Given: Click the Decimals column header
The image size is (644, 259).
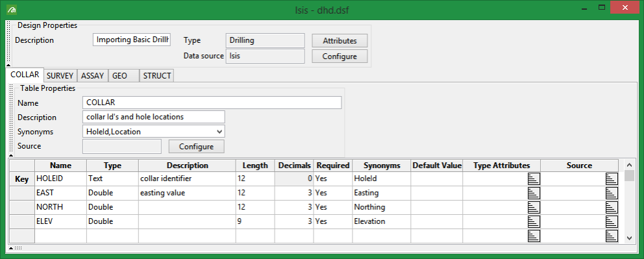Looking at the screenshot, I should click(294, 166).
